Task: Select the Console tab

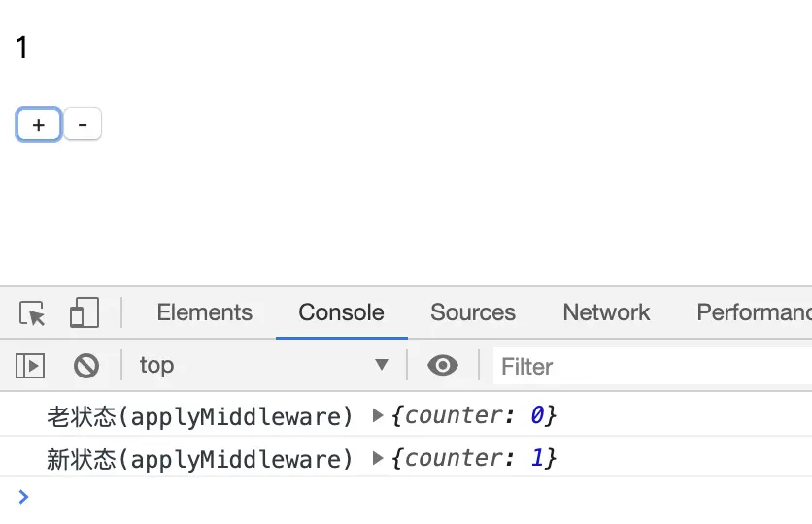Action: [341, 312]
